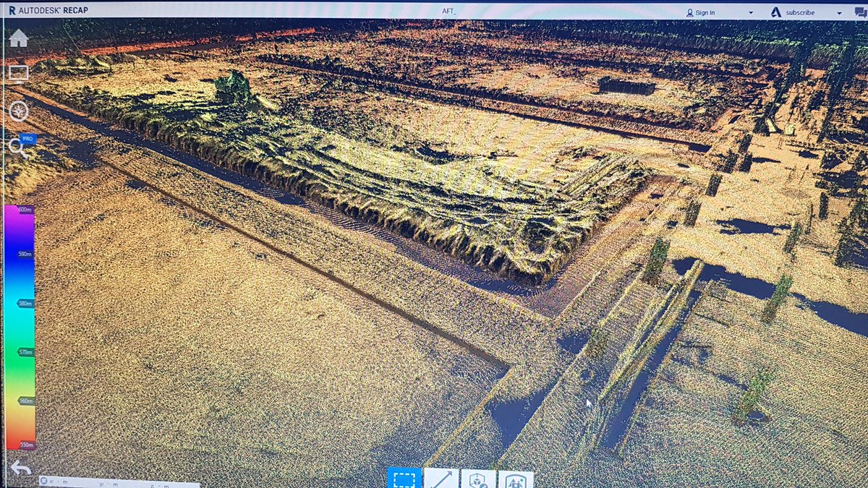The width and height of the screenshot is (868, 488).
Task: Open the Display Settings monitor icon
Action: [x=18, y=74]
